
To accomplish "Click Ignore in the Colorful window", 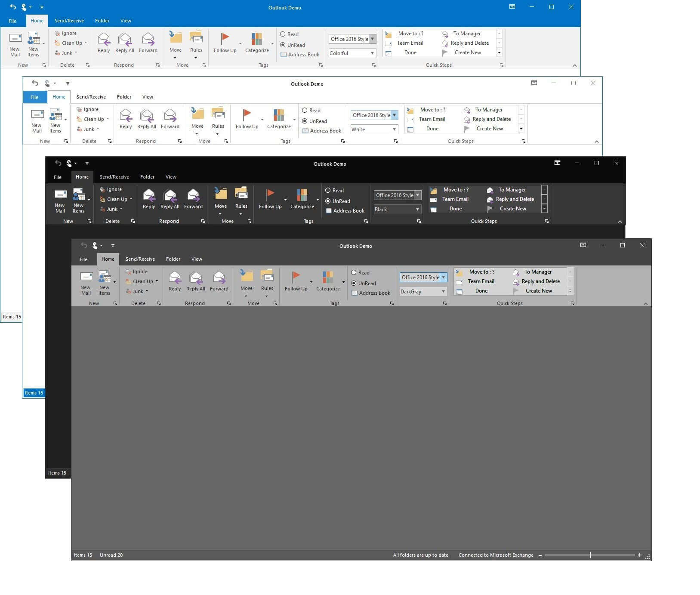I will point(65,34).
